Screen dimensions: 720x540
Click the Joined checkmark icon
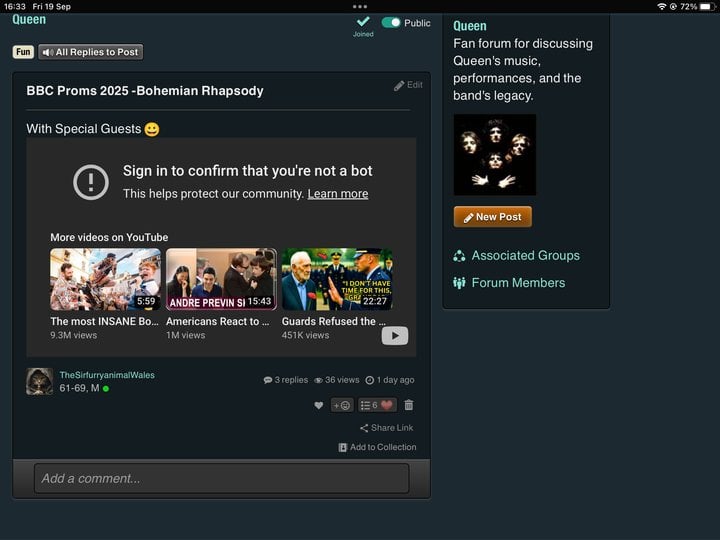point(363,22)
